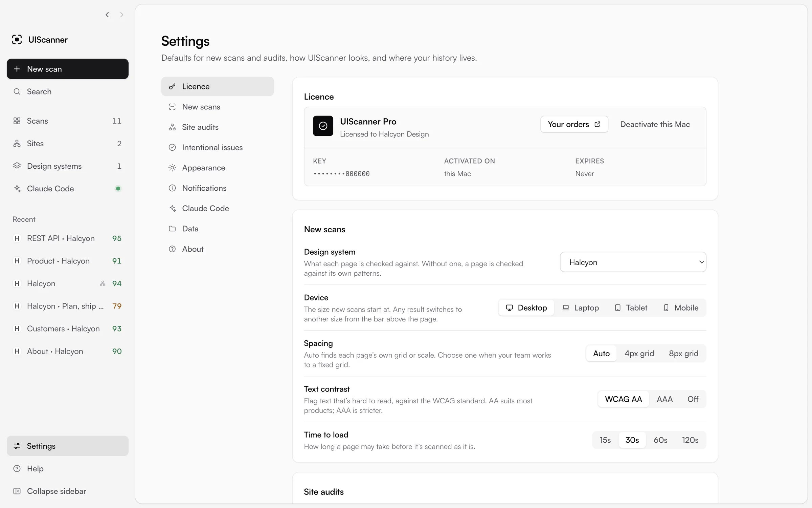812x508 pixels.
Task: Switch to the New scans settings section
Action: tap(218, 107)
